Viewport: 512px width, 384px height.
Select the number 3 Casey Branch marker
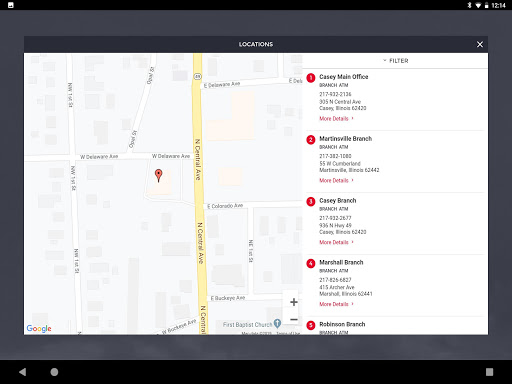click(311, 201)
